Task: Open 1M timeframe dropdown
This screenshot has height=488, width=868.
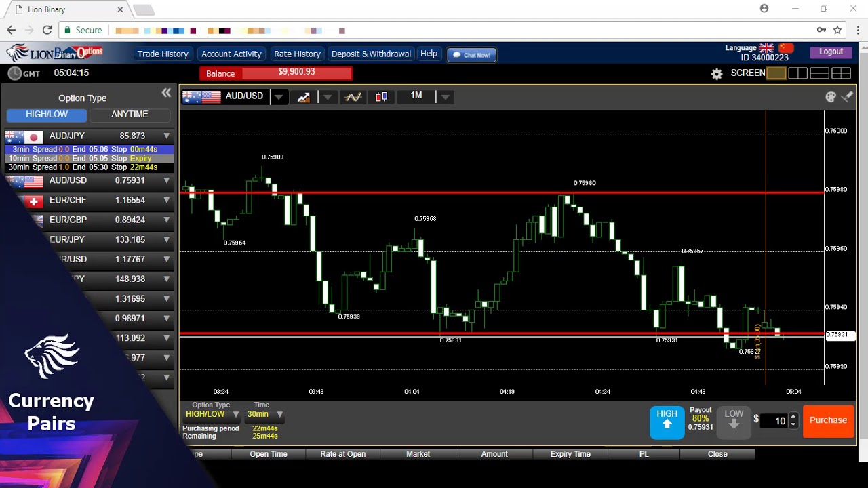Action: (x=445, y=97)
